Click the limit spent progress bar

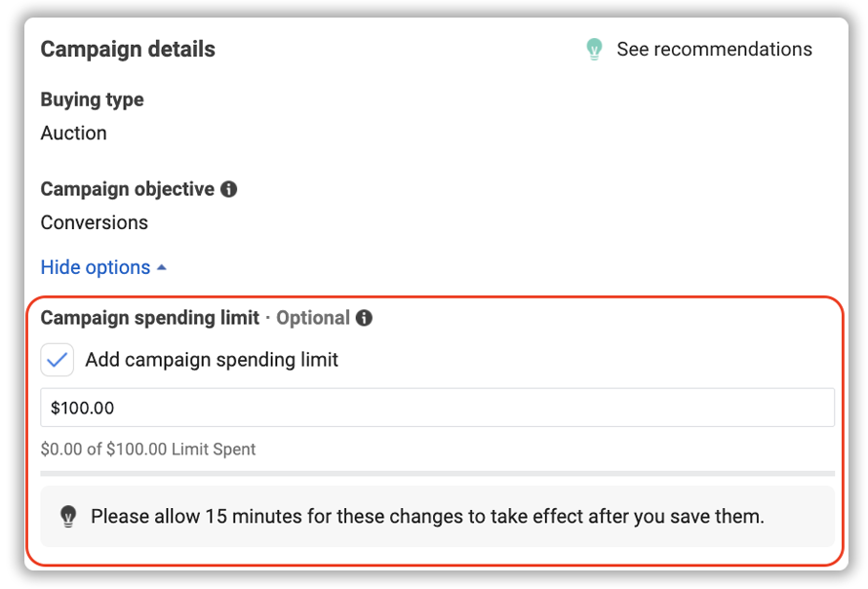[x=437, y=473]
